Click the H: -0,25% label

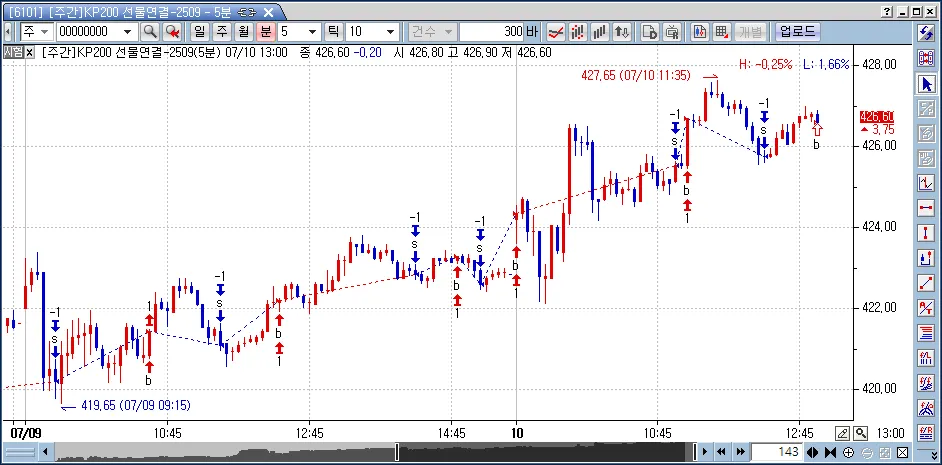tap(766, 64)
